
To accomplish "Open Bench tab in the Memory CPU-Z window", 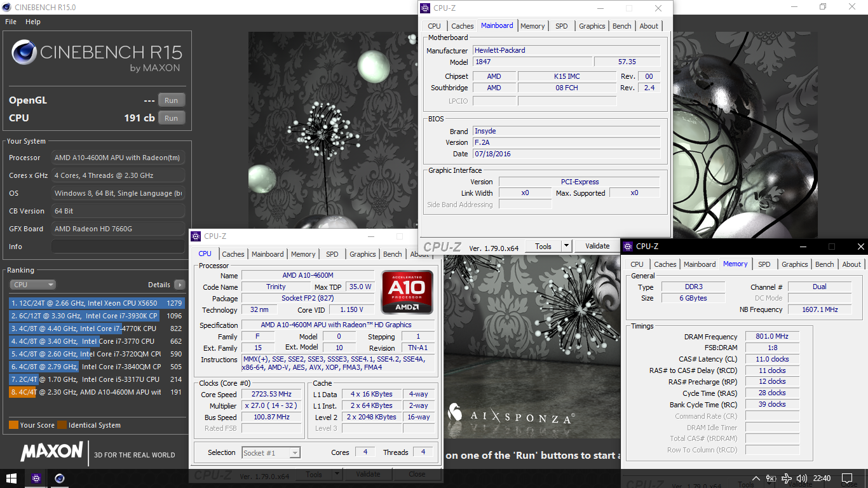I will point(825,264).
